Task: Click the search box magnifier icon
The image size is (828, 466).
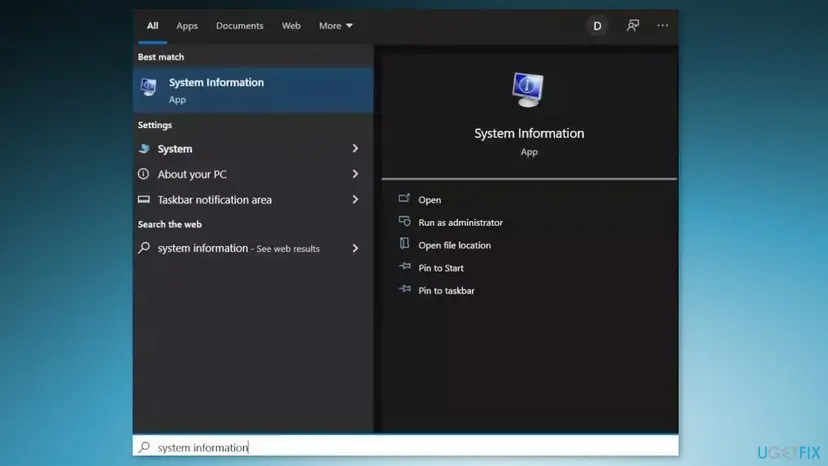Action: [144, 447]
